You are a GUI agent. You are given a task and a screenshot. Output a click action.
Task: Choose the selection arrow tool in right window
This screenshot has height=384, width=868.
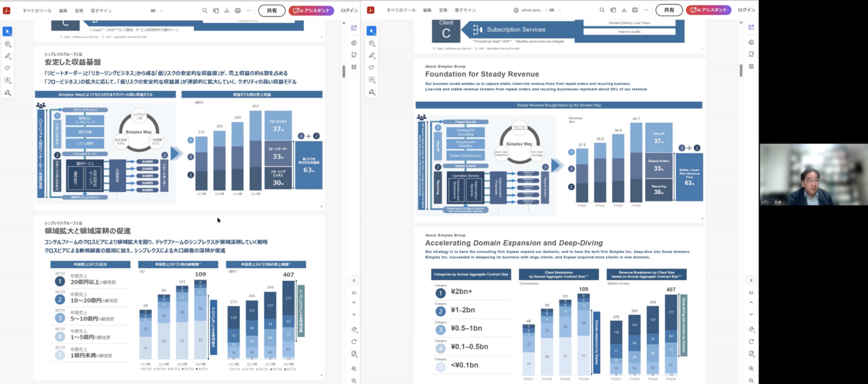click(372, 31)
